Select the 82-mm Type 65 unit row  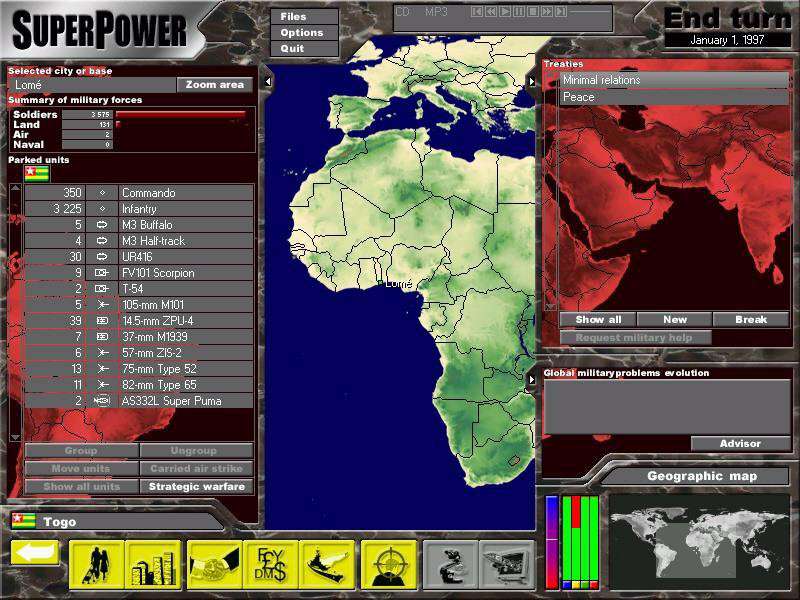pyautogui.click(x=139, y=385)
